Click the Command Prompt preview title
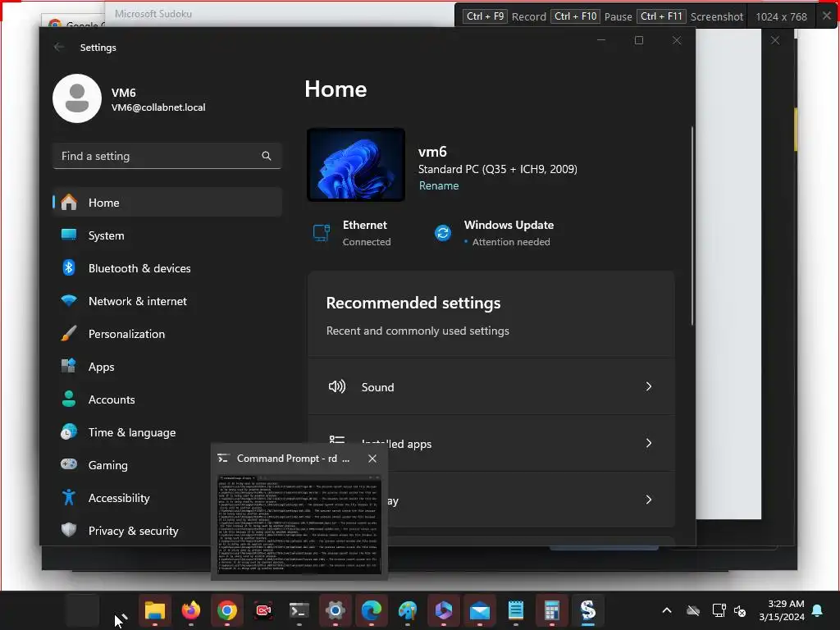840x630 pixels. 293,459
